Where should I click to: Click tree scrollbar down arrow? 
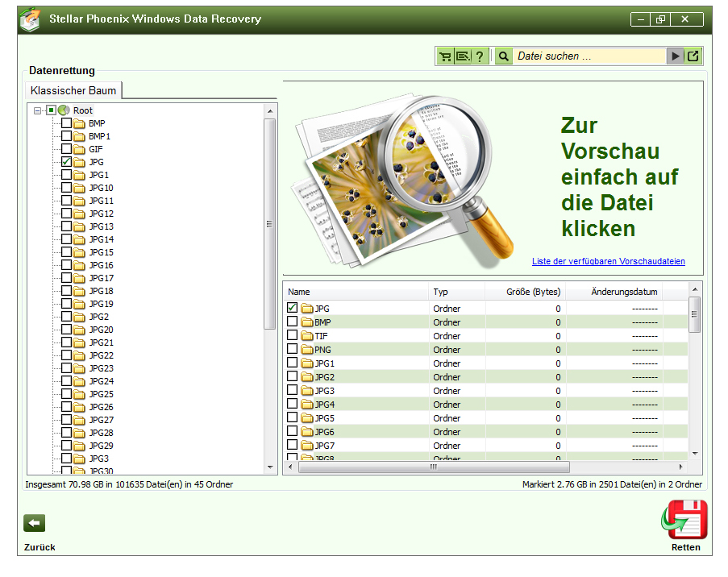(270, 467)
